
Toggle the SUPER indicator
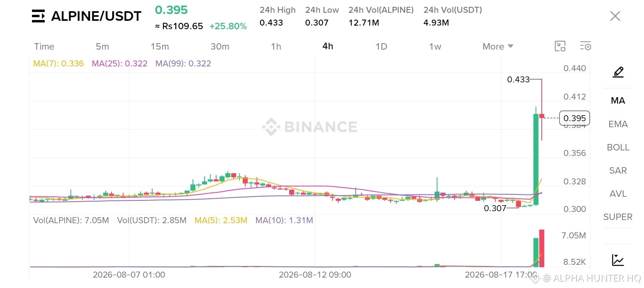point(618,217)
